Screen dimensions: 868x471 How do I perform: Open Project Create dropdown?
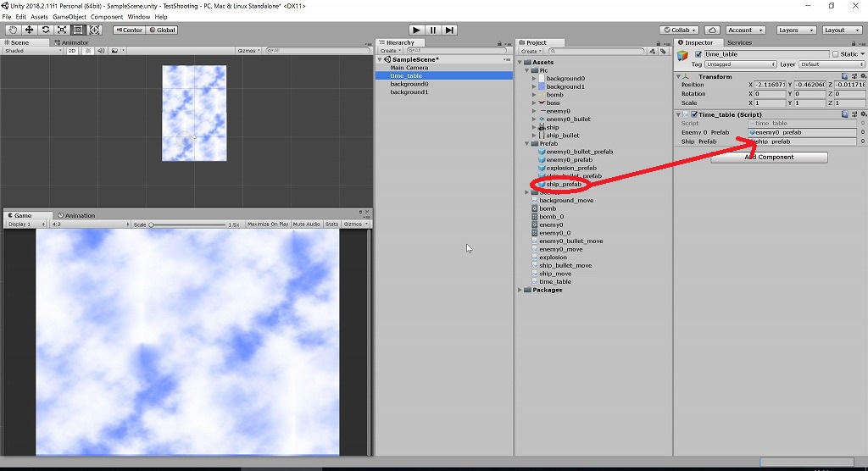coord(531,51)
